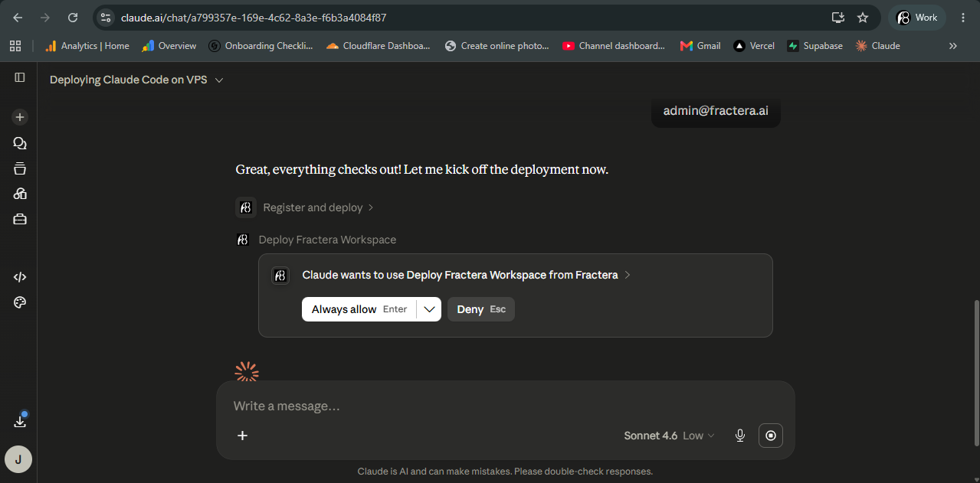Click the Write a message input field
The width and height of the screenshot is (980, 483).
click(x=506, y=406)
